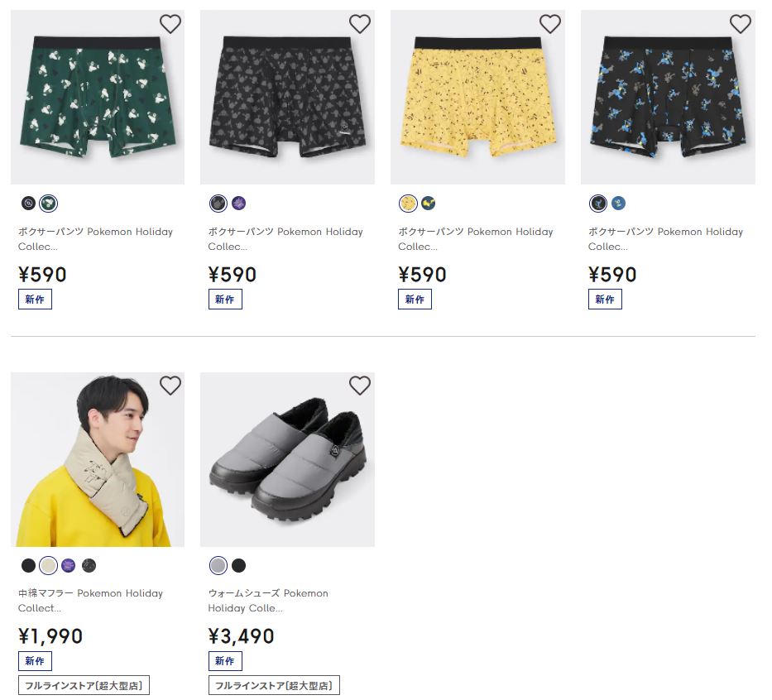Favorite the black and blue boxer pants
772x700 pixels.
tap(740, 25)
